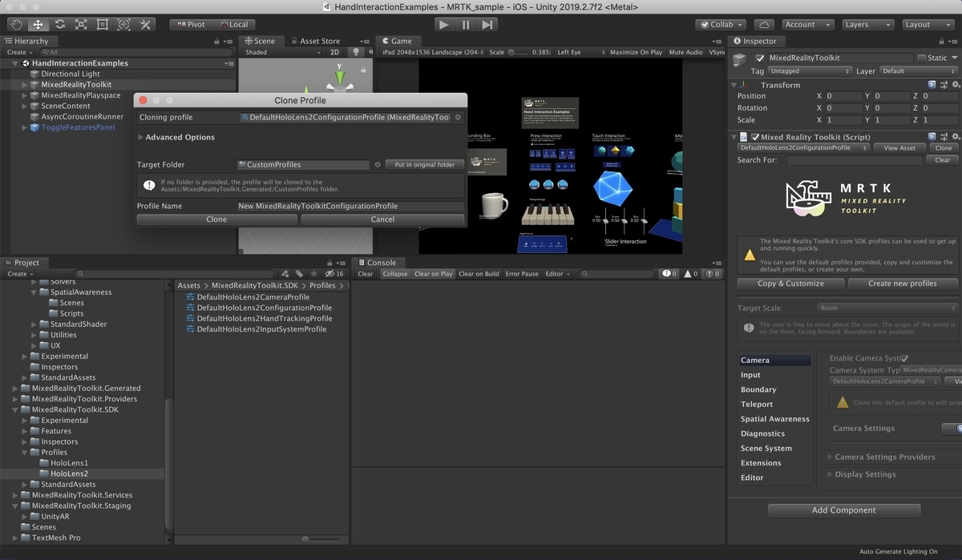Image resolution: width=962 pixels, height=560 pixels.
Task: Click Add Component button
Action: [x=843, y=510]
